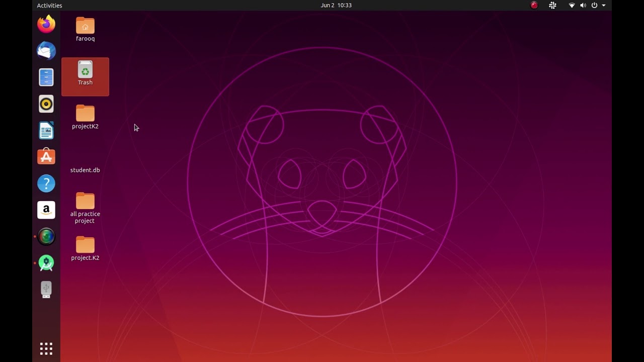Expand the system menu arrow
The image size is (644, 362).
pos(604,5)
